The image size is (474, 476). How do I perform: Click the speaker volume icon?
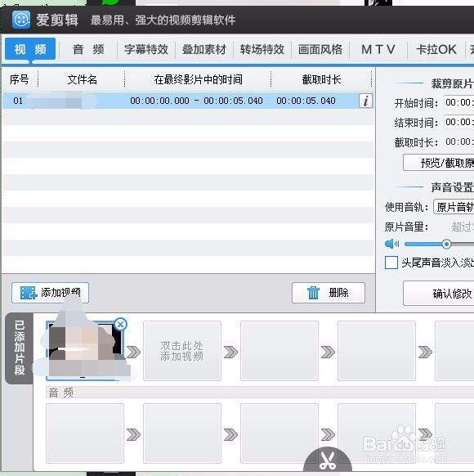(391, 244)
